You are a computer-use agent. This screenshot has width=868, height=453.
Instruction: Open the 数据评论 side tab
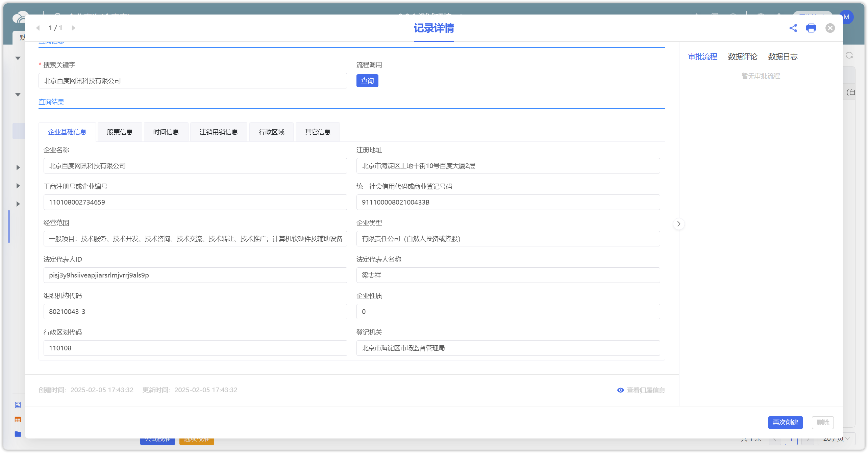[x=742, y=57]
